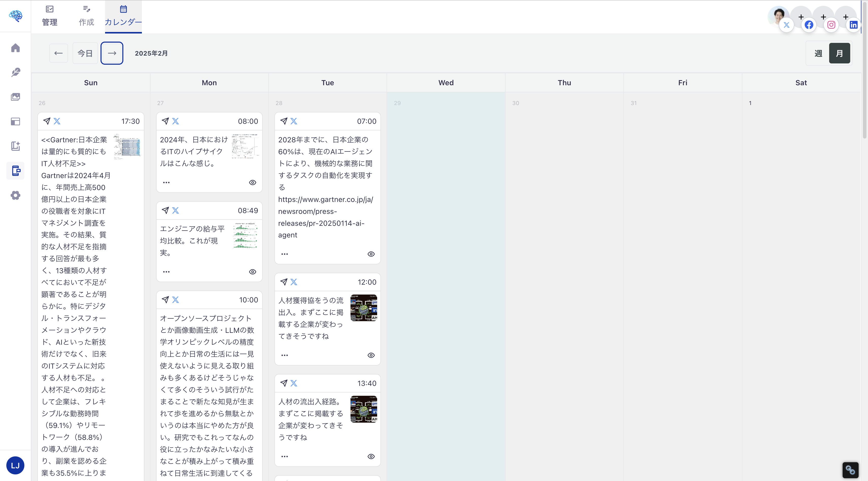Image resolution: width=868 pixels, height=481 pixels.
Task: Click the layout template sidebar icon
Action: tap(15, 122)
